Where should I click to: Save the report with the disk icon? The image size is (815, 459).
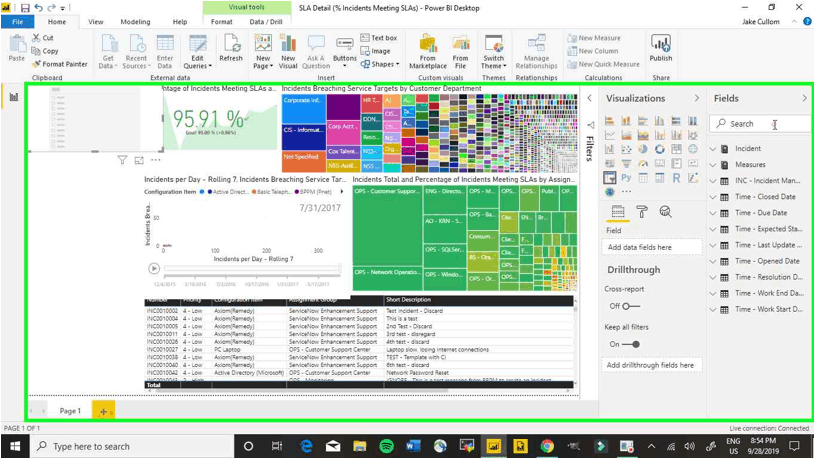pyautogui.click(x=25, y=8)
